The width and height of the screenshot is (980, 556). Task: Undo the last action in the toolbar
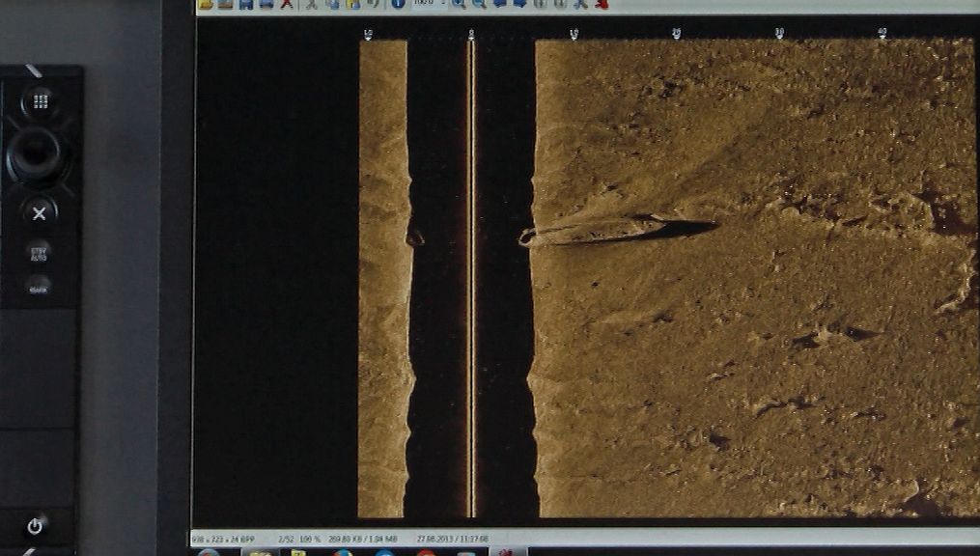pyautogui.click(x=373, y=4)
